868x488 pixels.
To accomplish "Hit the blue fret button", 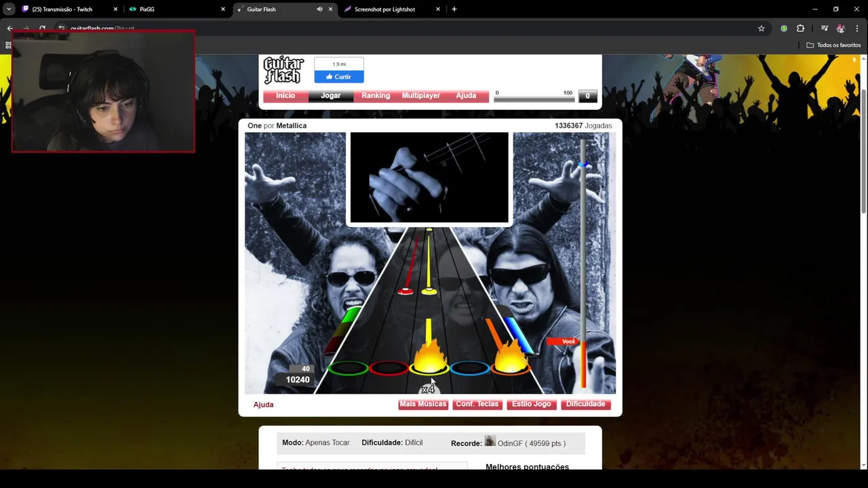I will [x=470, y=368].
